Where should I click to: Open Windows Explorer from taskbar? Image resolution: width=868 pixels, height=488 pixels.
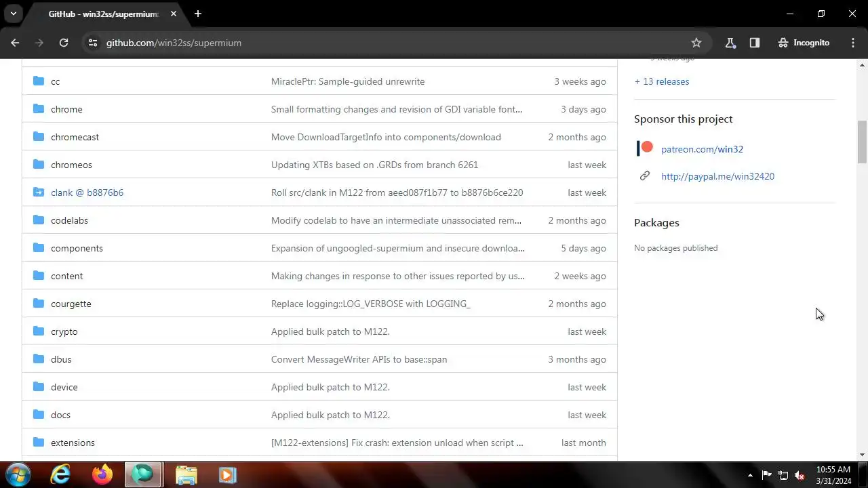click(x=186, y=474)
